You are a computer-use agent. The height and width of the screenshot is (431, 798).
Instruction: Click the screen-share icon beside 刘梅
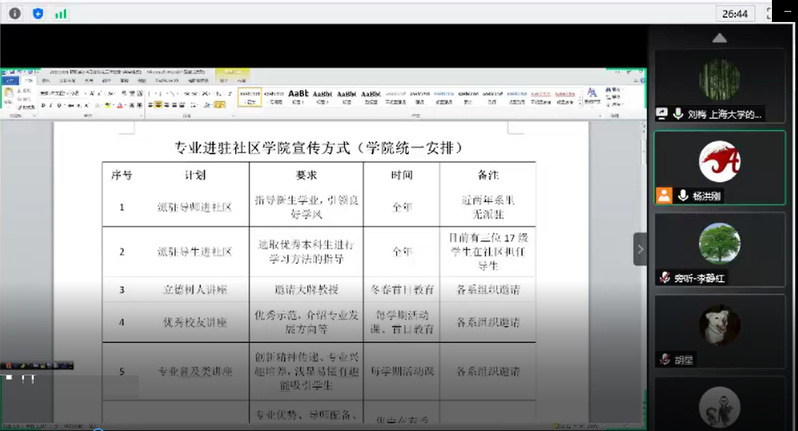[x=662, y=114]
